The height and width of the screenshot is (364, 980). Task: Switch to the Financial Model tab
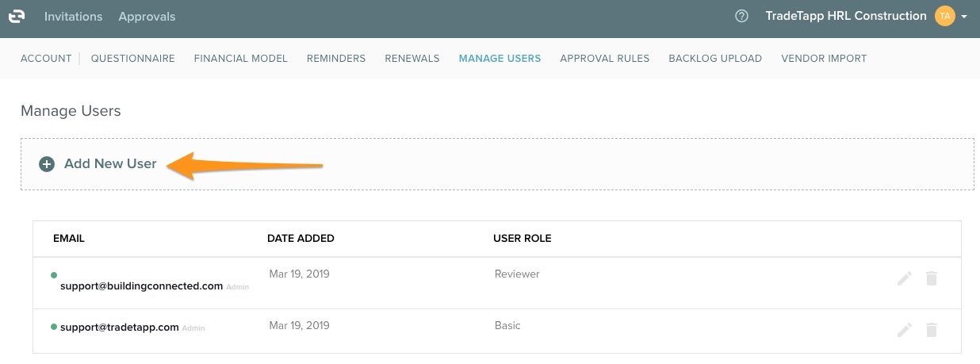(240, 58)
